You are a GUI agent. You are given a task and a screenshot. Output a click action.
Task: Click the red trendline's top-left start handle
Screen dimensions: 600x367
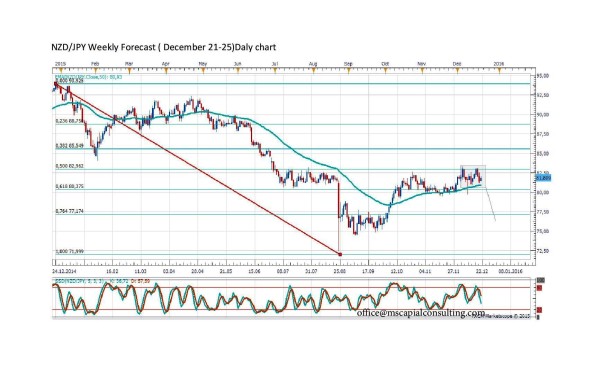coord(55,83)
